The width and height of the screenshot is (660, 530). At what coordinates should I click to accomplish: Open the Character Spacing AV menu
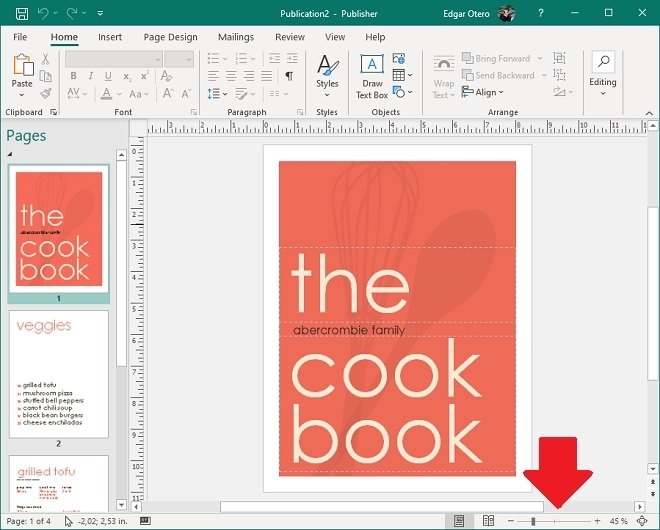77,93
